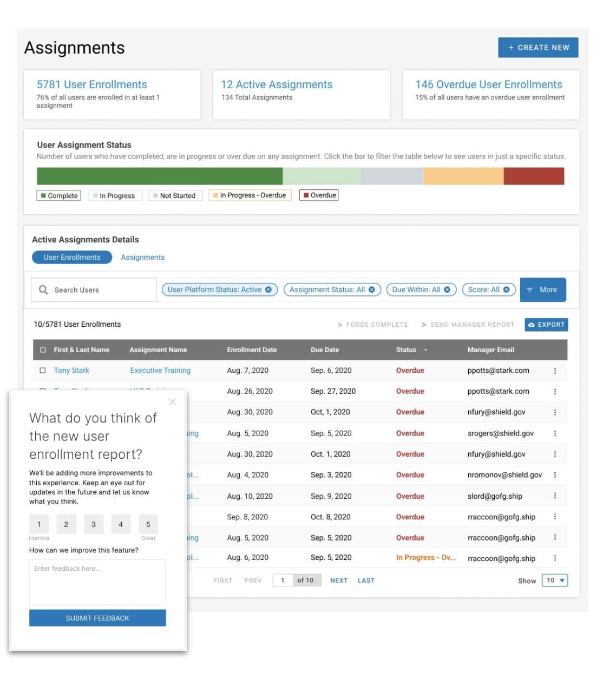Click the Not Started legend item
616x673 pixels.
(176, 195)
